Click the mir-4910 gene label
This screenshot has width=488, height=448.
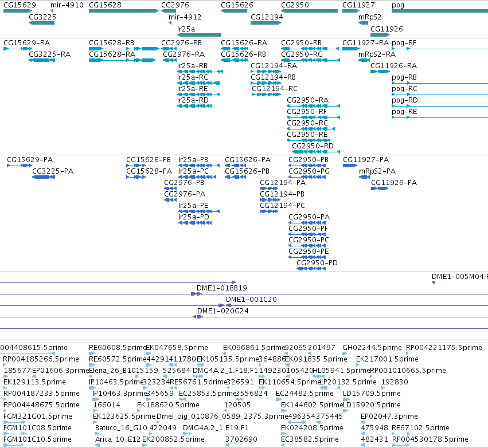pos(67,5)
